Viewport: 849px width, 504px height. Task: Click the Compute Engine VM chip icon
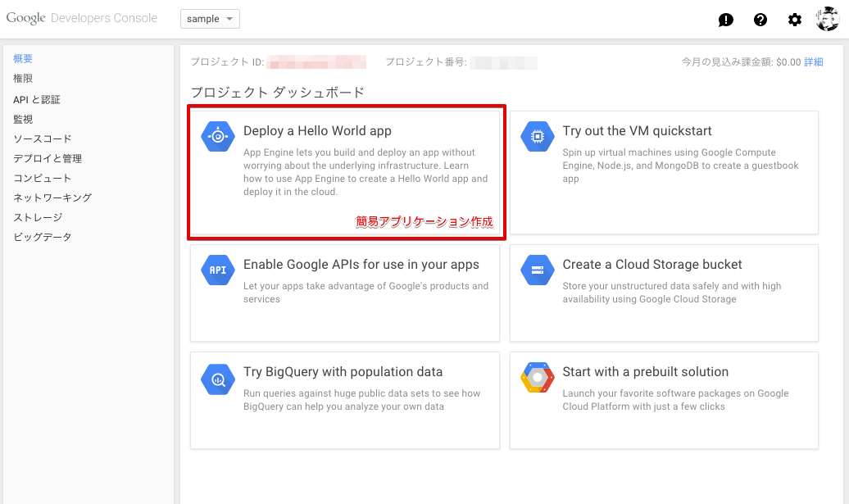click(537, 136)
